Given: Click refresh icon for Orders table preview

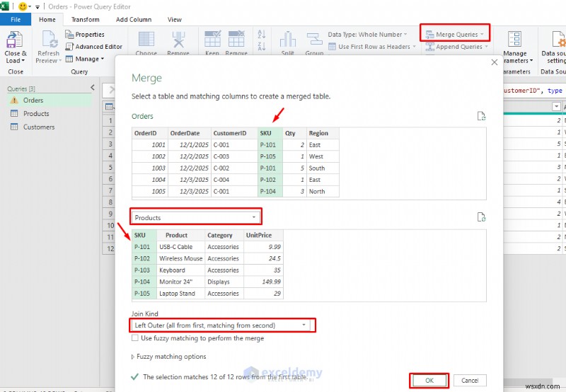Looking at the screenshot, I should coord(481,116).
